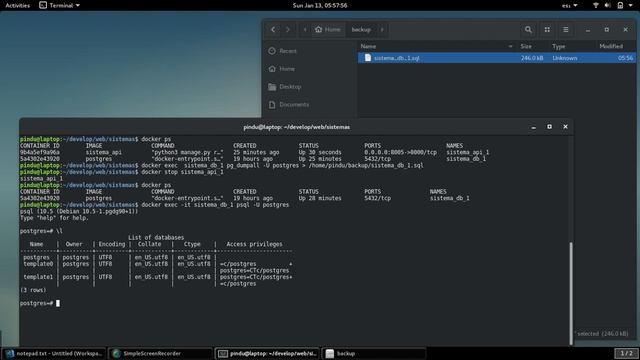
Task: Switch the file manager to grid view
Action: (x=547, y=29)
